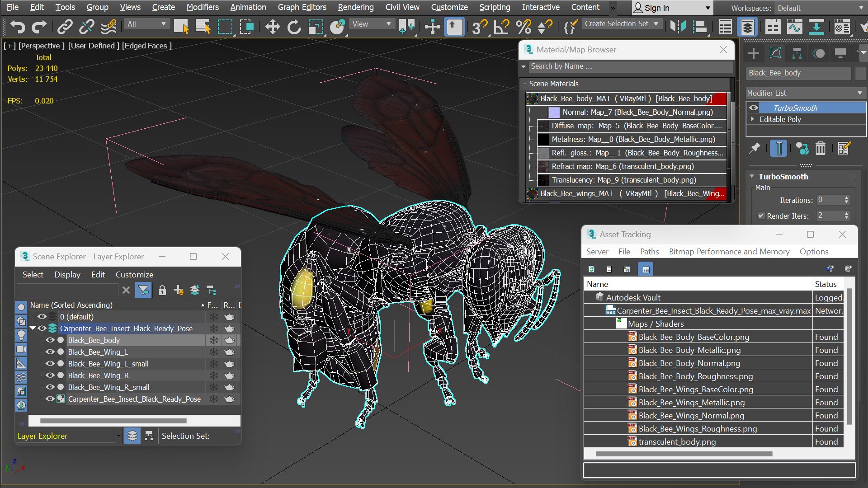Screen dimensions: 868x488
Task: Toggle Render Iters checkbox
Action: pyautogui.click(x=761, y=216)
